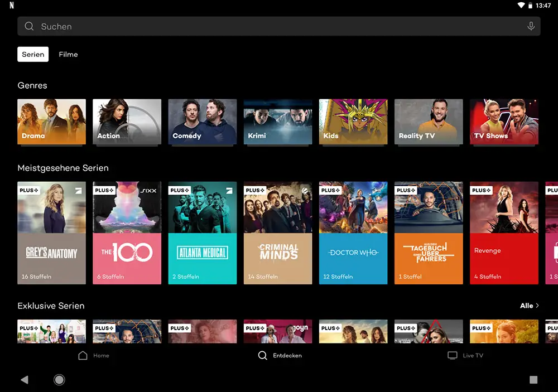Open the Exklusive Serien thumbnail with joyn logo

[278, 331]
